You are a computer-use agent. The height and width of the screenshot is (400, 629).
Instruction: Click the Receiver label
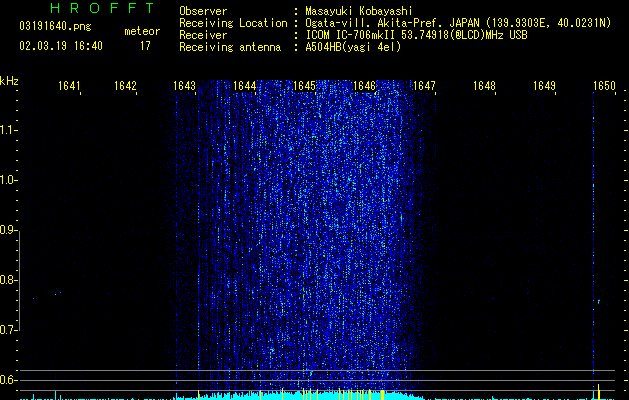pos(203,35)
